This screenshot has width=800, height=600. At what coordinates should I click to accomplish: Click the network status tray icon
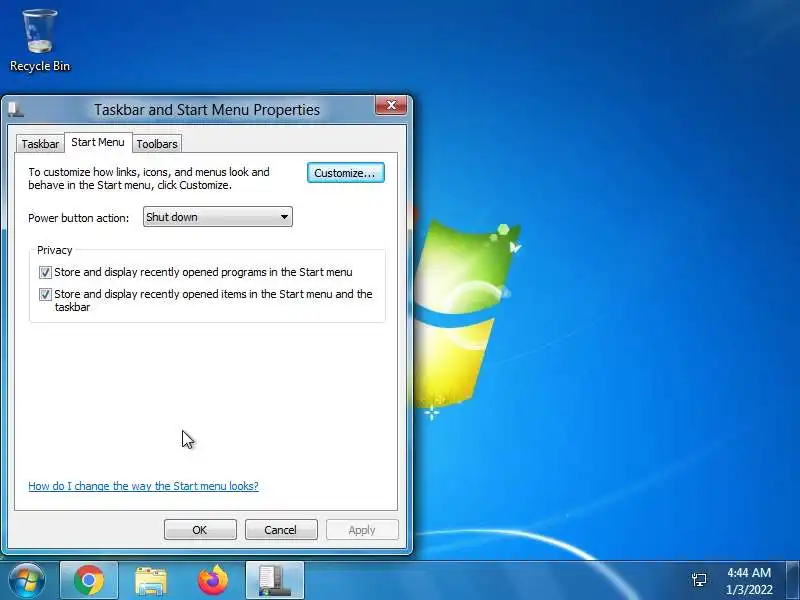[699, 580]
